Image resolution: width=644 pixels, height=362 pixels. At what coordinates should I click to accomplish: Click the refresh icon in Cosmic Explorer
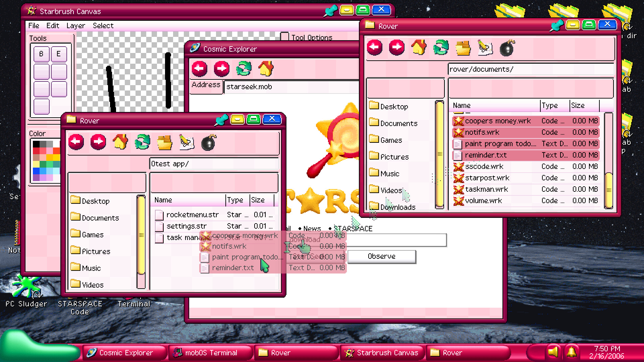click(244, 69)
